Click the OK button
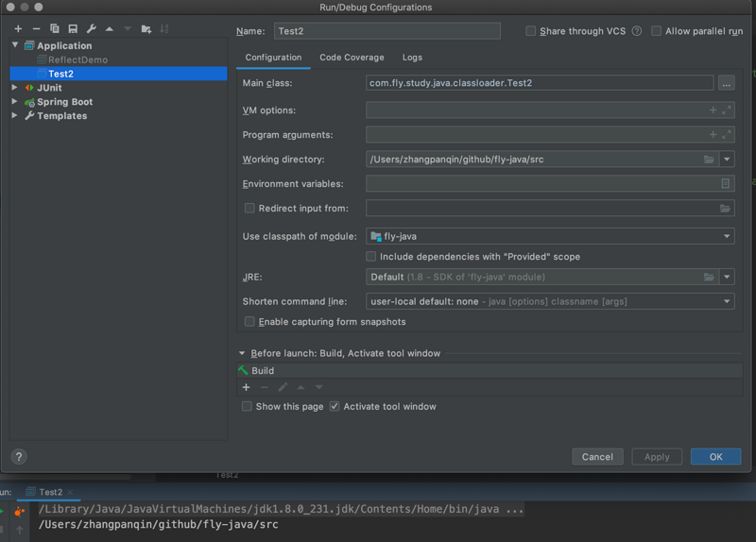This screenshot has height=542, width=756. (x=715, y=457)
